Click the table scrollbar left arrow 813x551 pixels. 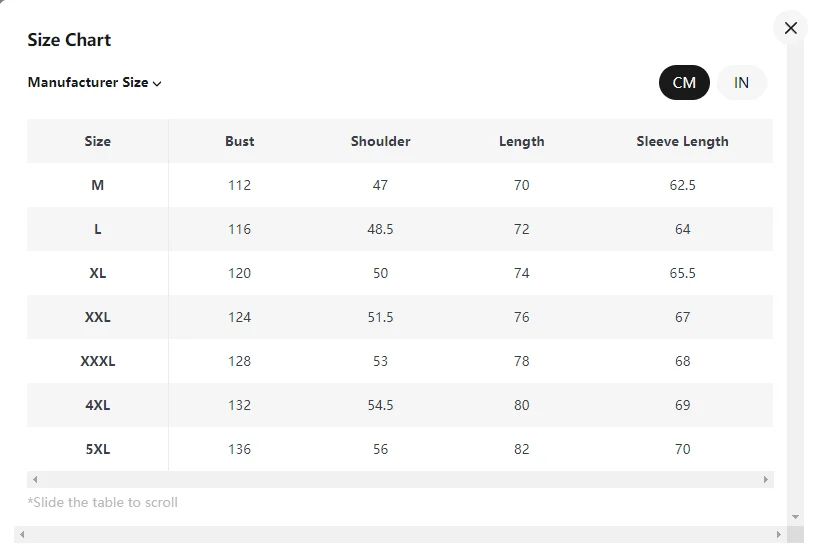click(35, 479)
